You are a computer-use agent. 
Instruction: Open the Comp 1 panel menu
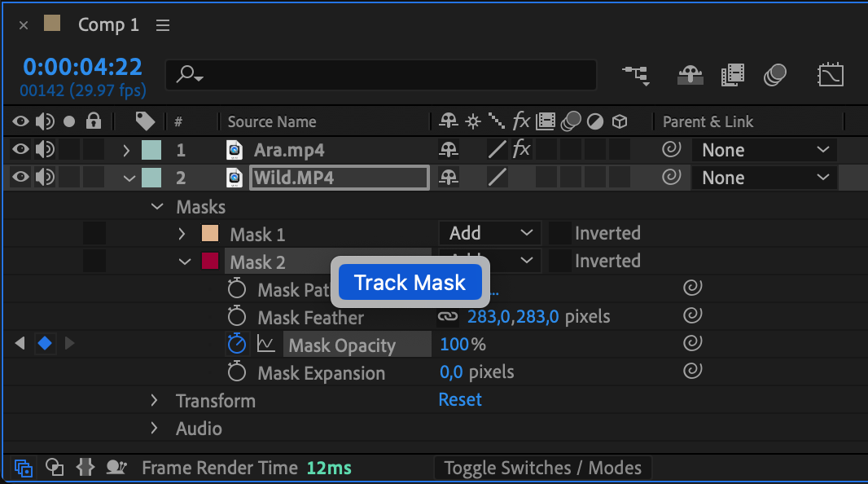163,25
